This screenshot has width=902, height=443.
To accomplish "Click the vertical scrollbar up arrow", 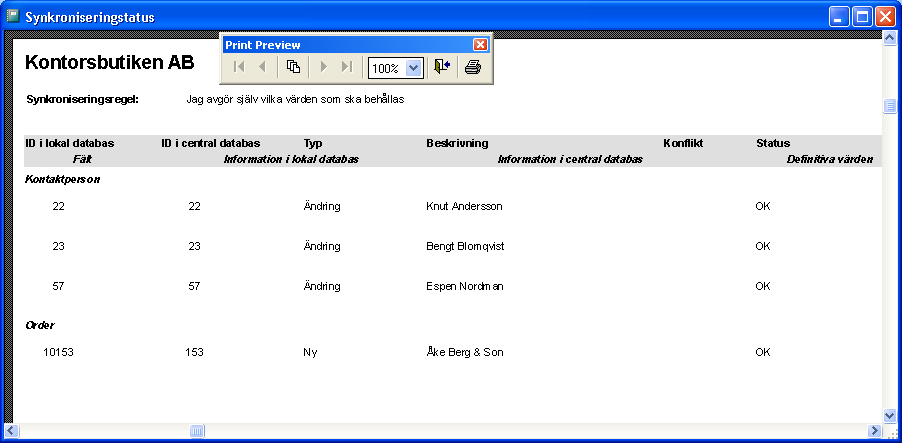I will 889,38.
